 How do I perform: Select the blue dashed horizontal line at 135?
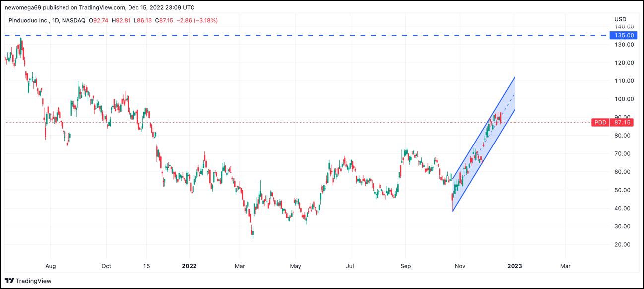[x=298, y=35]
